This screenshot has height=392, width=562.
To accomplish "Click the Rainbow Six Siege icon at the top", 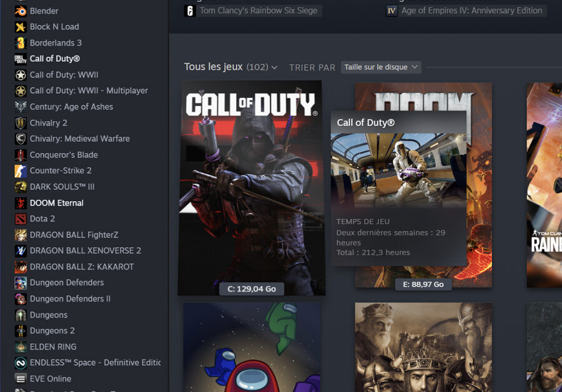I will coord(190,11).
